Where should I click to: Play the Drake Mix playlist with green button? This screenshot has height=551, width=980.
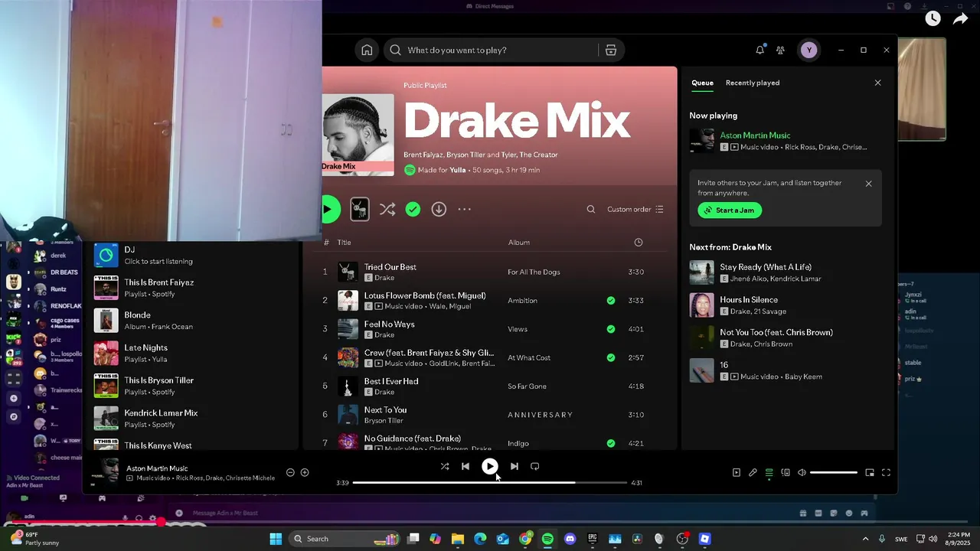[329, 209]
